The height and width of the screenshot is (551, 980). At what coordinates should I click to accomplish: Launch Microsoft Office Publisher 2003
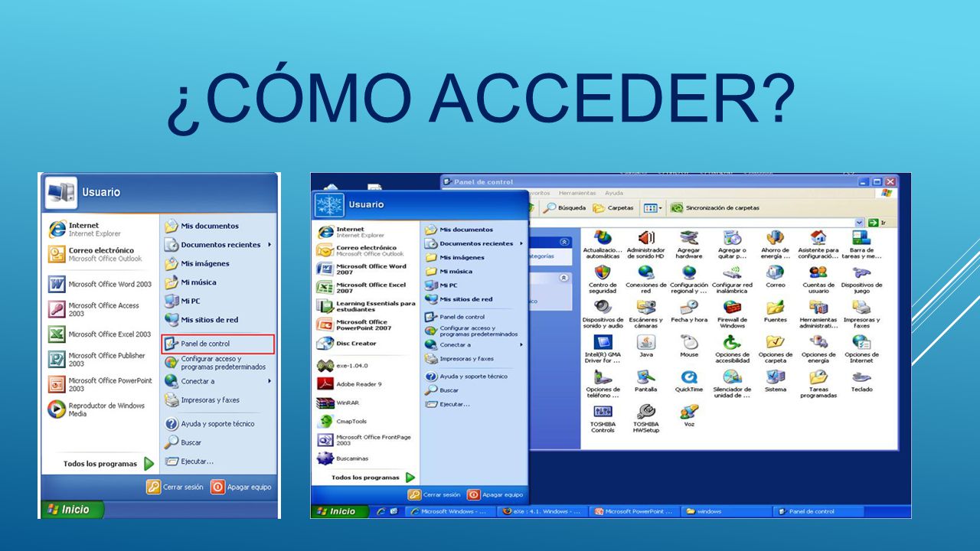(x=97, y=360)
